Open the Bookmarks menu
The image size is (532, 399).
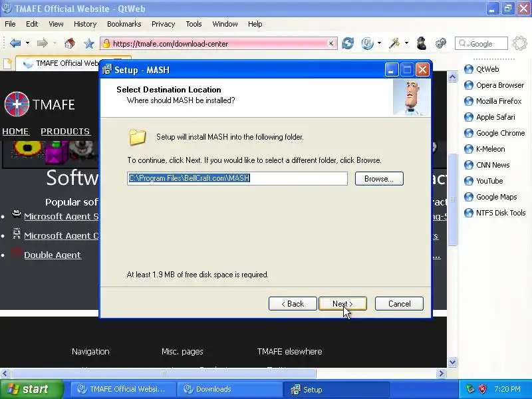(124, 24)
